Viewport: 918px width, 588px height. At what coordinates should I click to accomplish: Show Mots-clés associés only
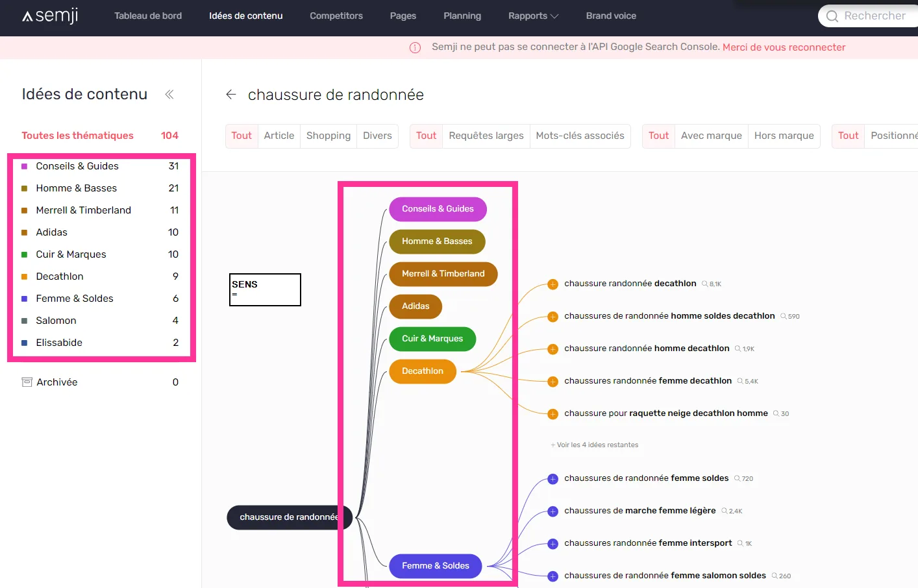pos(580,136)
